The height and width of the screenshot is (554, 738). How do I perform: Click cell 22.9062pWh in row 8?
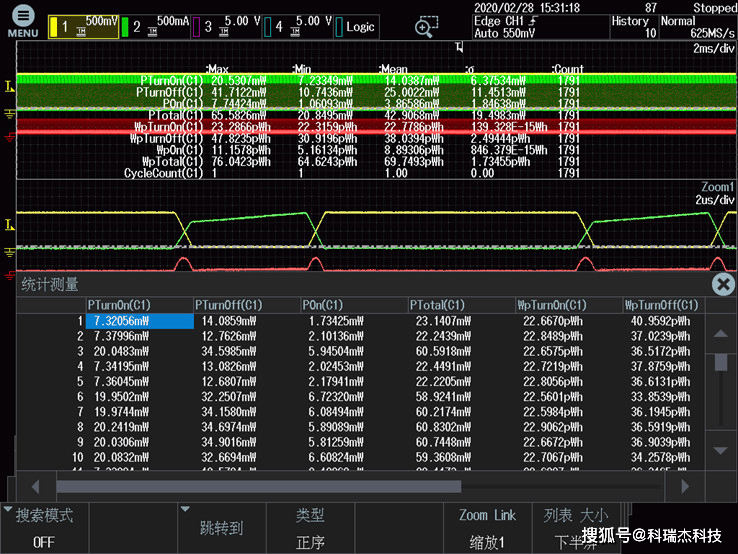[x=553, y=427]
